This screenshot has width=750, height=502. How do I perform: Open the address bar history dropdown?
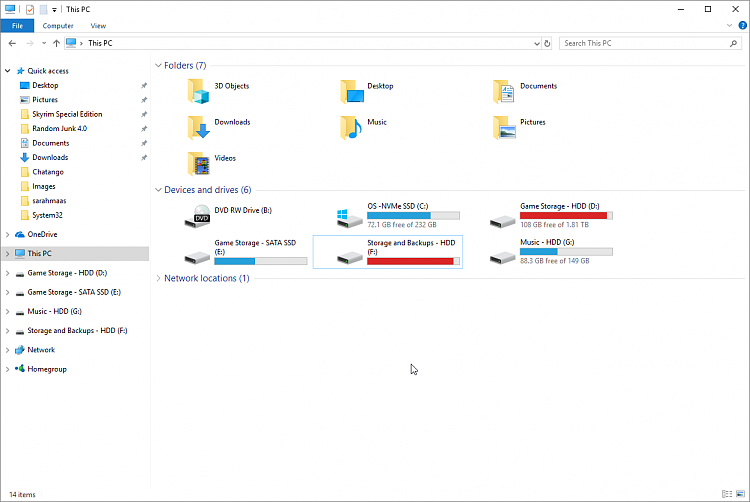[x=537, y=43]
